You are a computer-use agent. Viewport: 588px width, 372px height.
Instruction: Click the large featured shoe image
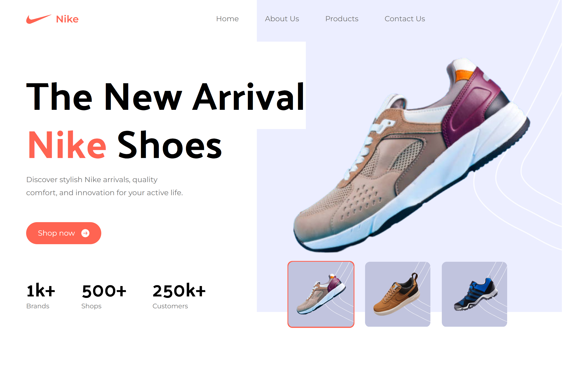411,155
